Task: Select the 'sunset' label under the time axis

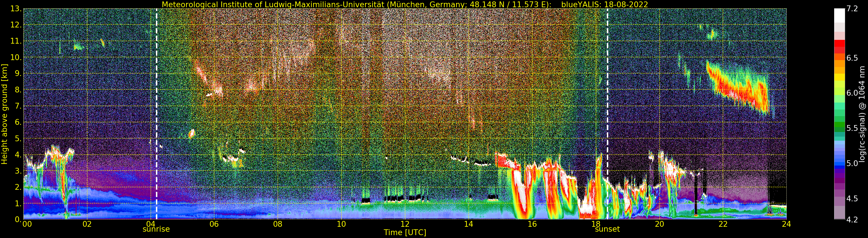Action: [x=607, y=229]
